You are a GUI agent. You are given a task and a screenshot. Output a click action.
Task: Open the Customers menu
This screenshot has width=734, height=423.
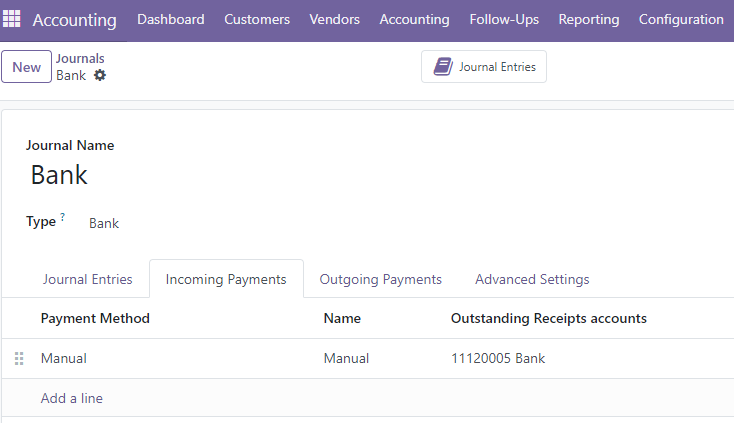tap(257, 19)
